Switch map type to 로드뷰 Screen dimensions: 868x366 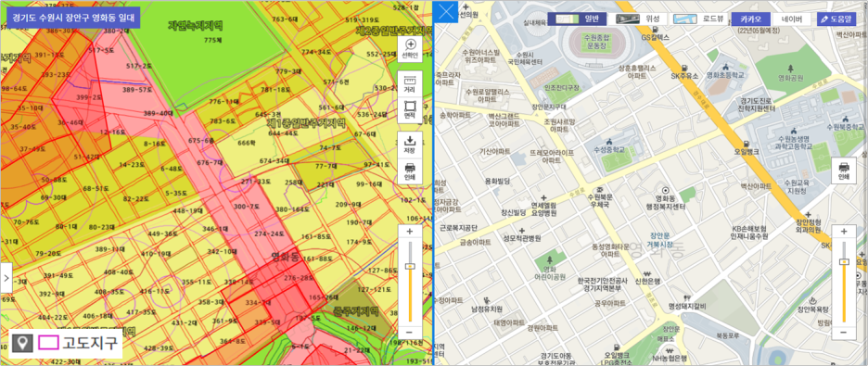coord(699,19)
